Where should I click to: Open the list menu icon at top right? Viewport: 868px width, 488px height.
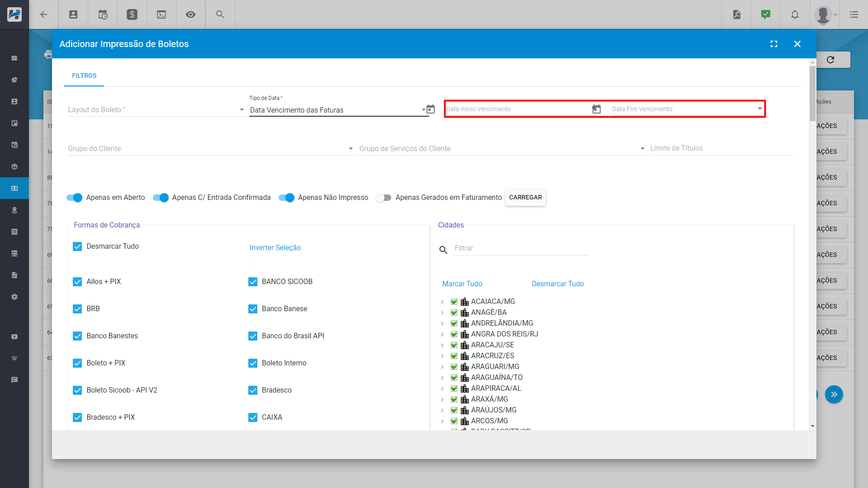coord(854,14)
